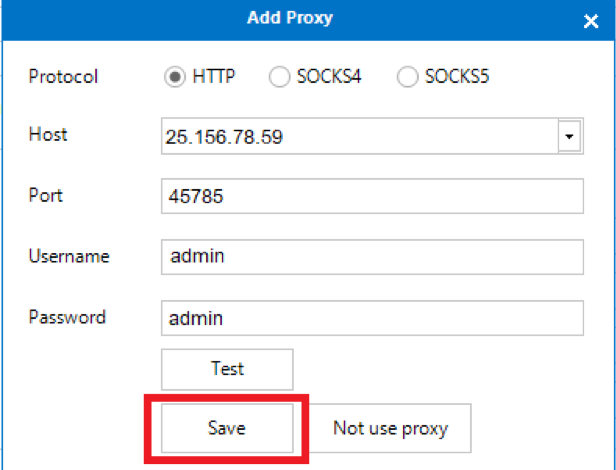616x470 pixels.
Task: Click the Port field containing 45785
Action: pyautogui.click(x=372, y=196)
